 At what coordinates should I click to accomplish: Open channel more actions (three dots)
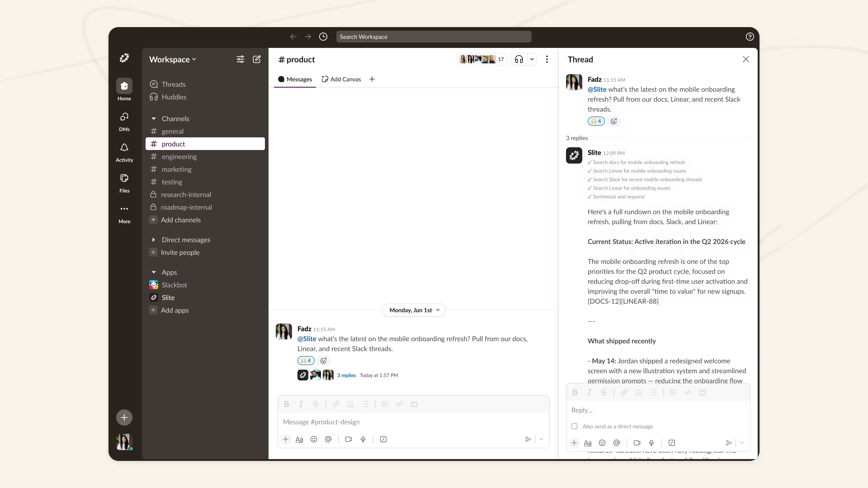point(547,59)
